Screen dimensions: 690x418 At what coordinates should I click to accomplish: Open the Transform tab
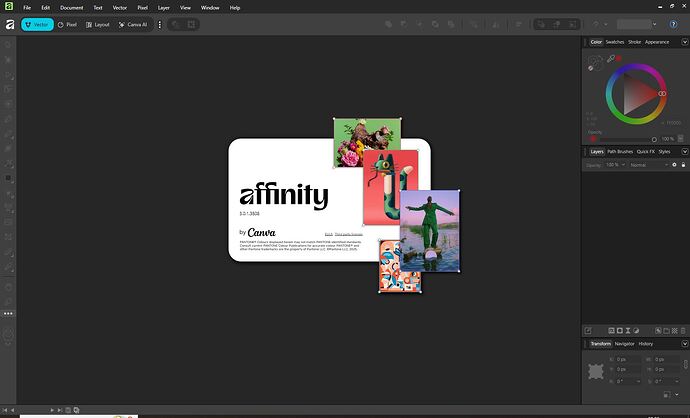tap(601, 344)
